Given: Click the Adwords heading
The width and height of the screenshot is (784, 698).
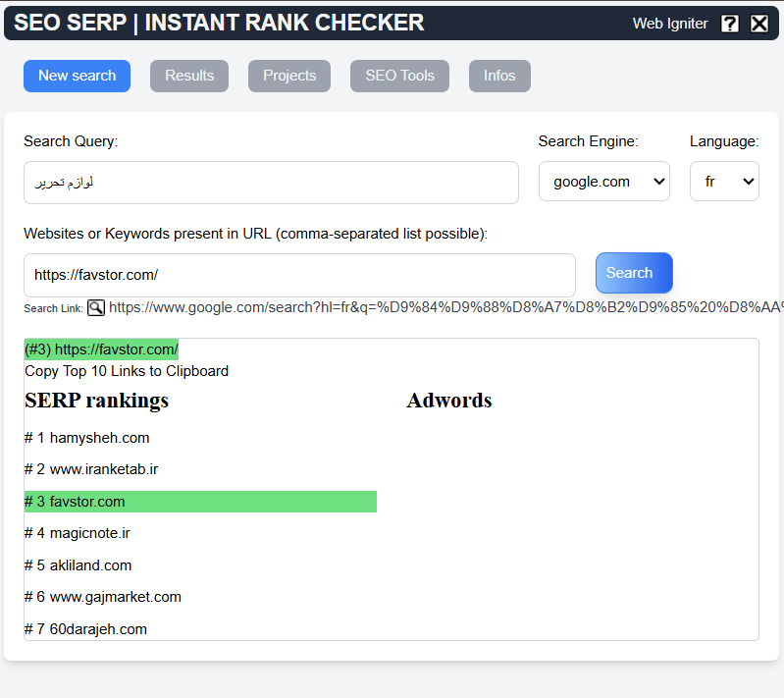Looking at the screenshot, I should pyautogui.click(x=449, y=401).
